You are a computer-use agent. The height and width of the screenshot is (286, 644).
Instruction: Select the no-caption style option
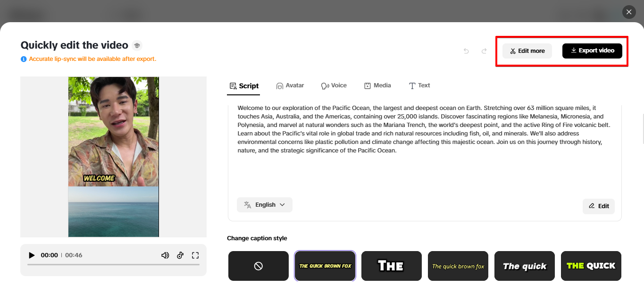point(259,266)
